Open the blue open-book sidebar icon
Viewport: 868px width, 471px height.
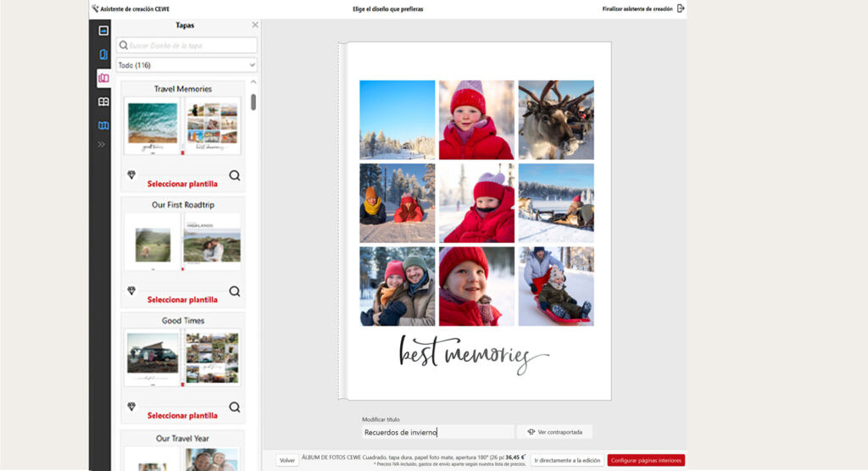pos(103,125)
